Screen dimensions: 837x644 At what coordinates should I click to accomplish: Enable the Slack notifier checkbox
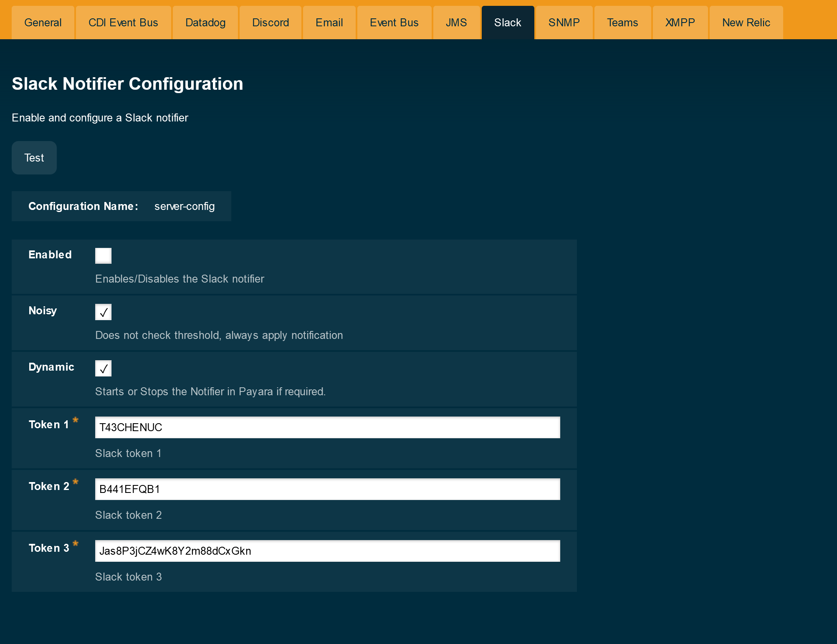104,256
